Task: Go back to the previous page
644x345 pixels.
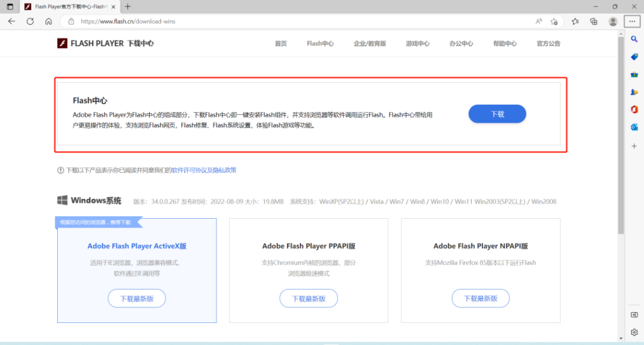Action: 11,21
